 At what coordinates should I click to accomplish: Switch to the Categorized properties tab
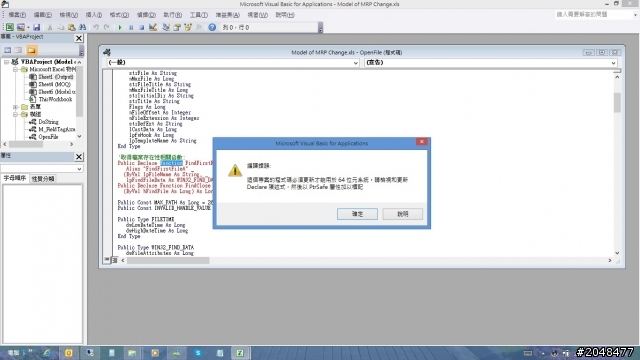pos(43,179)
